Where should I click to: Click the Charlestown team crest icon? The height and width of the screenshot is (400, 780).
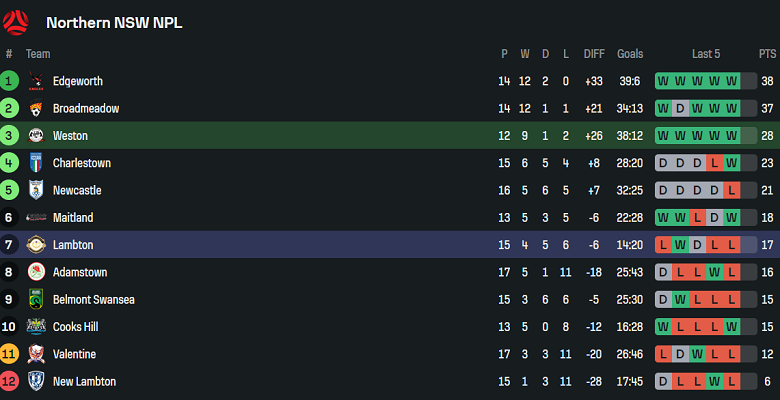coord(36,163)
